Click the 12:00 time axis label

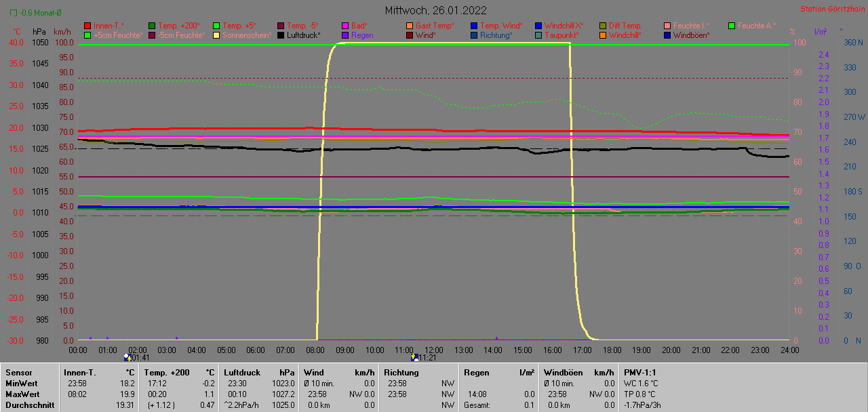click(433, 350)
